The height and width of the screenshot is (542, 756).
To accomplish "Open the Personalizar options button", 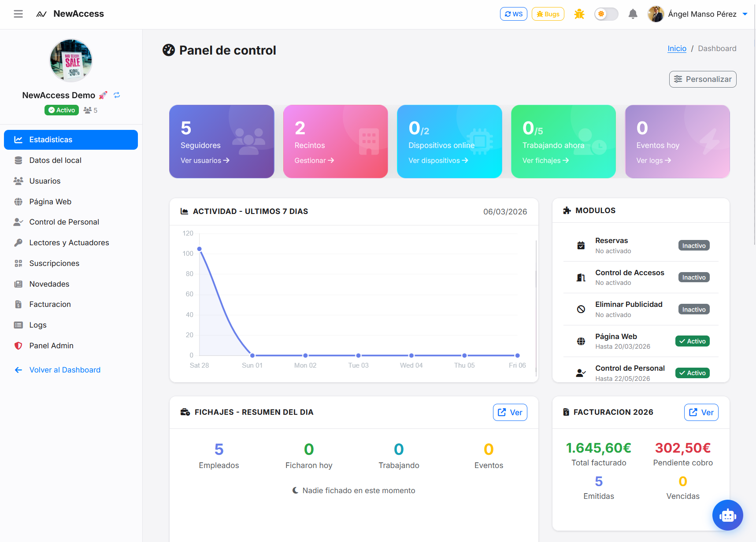I will point(703,79).
